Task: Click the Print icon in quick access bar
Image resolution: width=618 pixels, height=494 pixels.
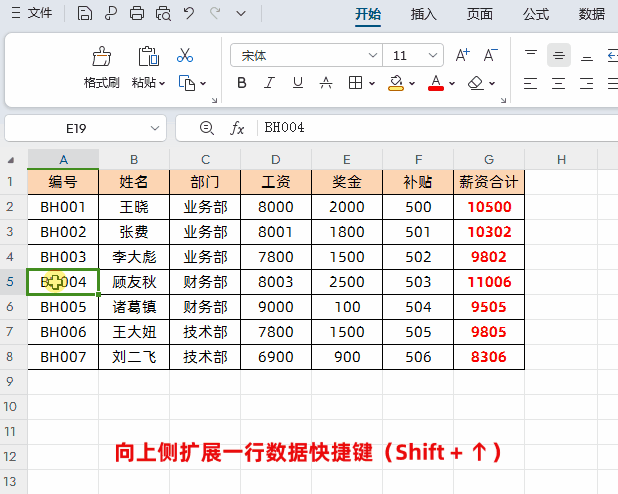Action: pos(137,14)
